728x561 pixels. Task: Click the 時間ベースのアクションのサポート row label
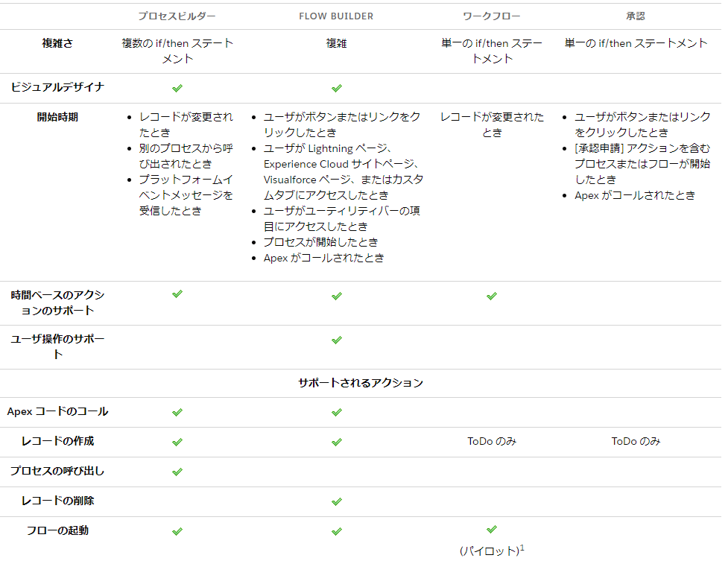(x=57, y=302)
